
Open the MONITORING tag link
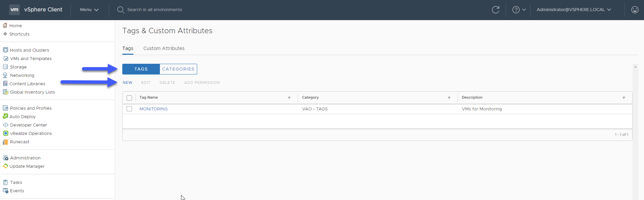point(154,109)
